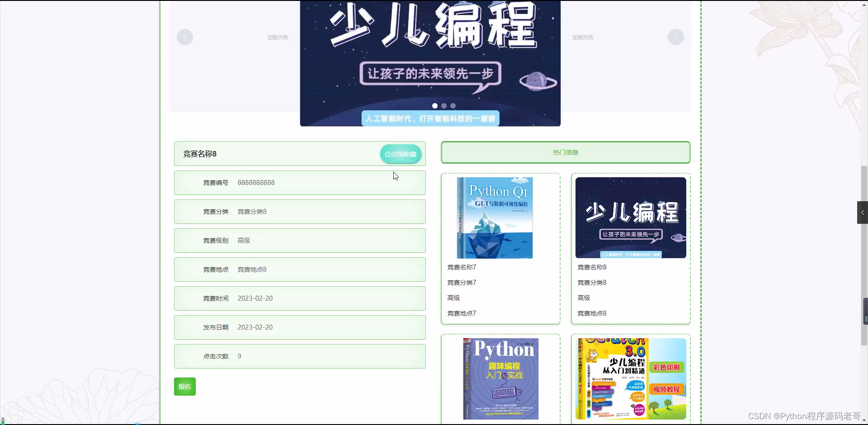868x425 pixels.
Task: Click the carousel previous slide arrow
Action: [x=185, y=37]
